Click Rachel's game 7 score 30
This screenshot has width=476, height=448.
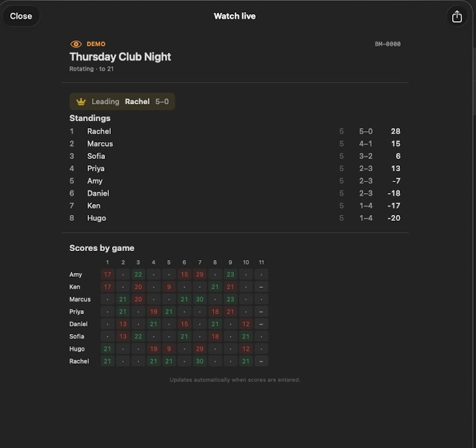pos(200,362)
